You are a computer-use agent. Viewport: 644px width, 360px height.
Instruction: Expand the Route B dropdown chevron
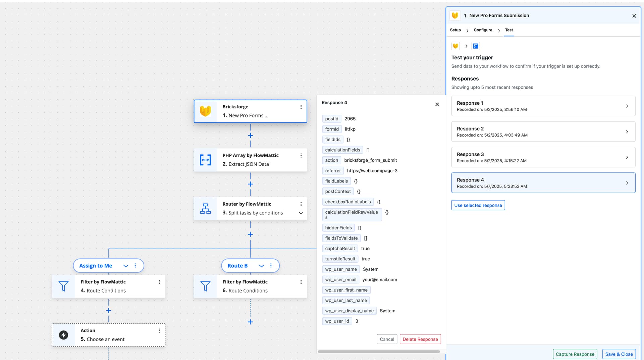tap(261, 266)
